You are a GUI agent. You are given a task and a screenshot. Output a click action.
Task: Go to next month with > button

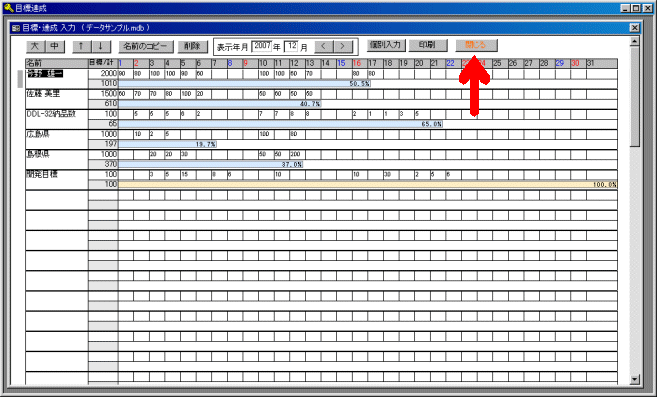coord(343,46)
